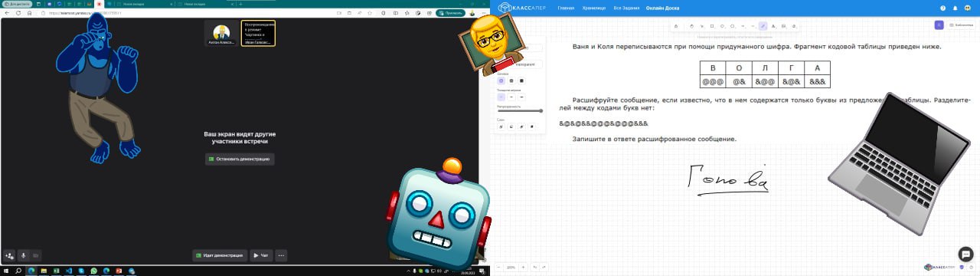Screen dimensions: 980x276
Task: Select the rectangle shape tool
Action: pos(712,26)
